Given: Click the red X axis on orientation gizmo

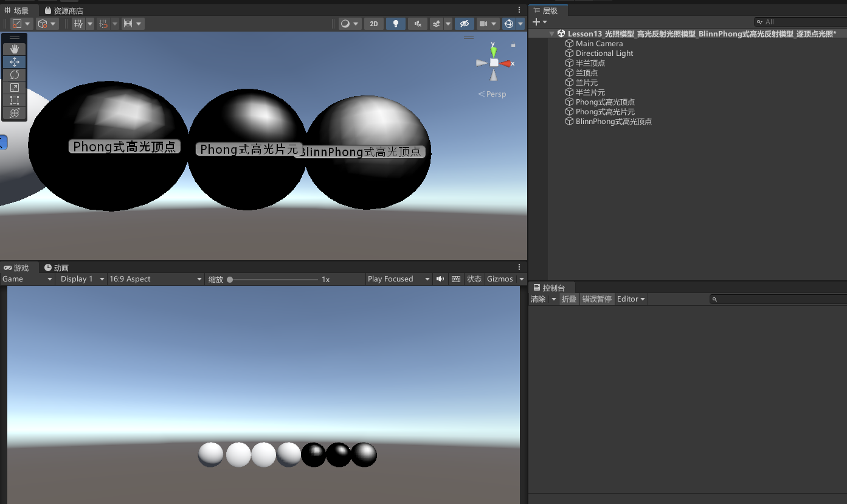Looking at the screenshot, I should [506, 63].
